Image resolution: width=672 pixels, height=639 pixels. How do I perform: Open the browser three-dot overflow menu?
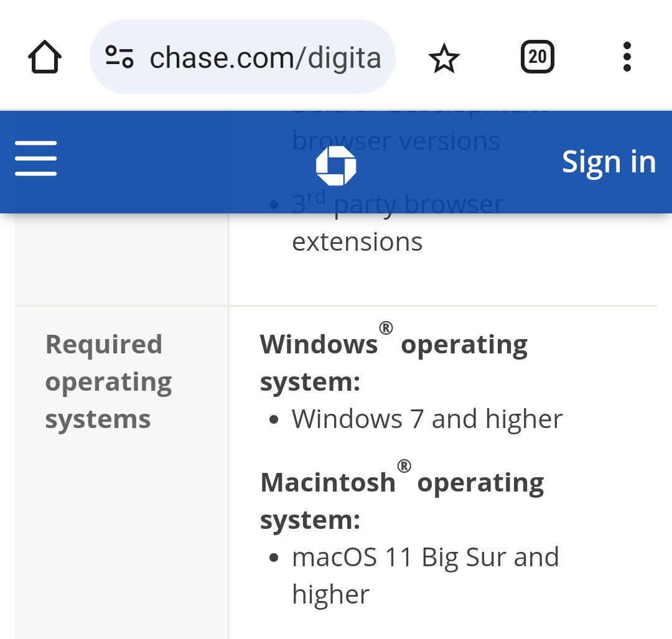(627, 57)
